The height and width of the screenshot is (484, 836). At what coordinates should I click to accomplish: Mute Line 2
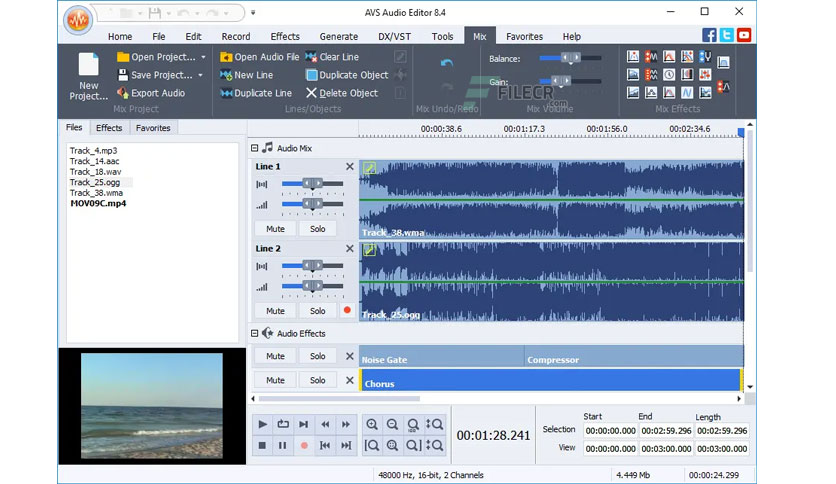(x=275, y=311)
